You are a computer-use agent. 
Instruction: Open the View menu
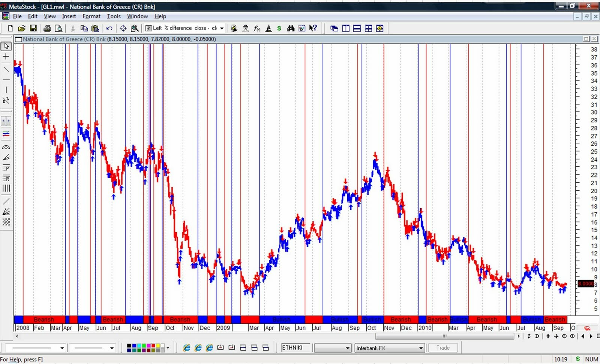pyautogui.click(x=49, y=16)
